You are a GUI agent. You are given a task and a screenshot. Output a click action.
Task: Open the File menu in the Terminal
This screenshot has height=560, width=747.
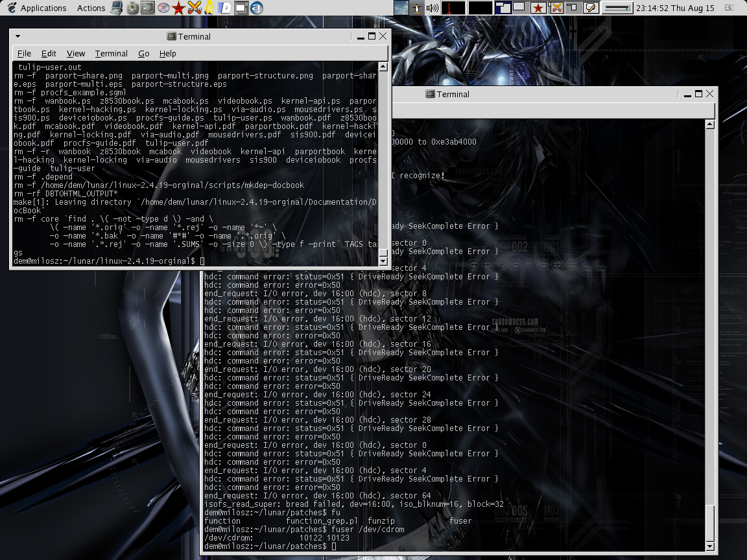click(24, 54)
